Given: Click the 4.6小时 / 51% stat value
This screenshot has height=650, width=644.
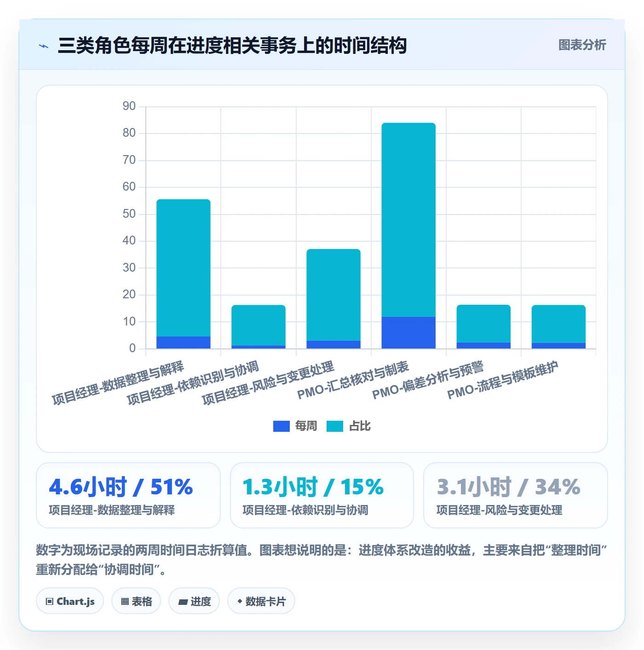Looking at the screenshot, I should tap(121, 487).
